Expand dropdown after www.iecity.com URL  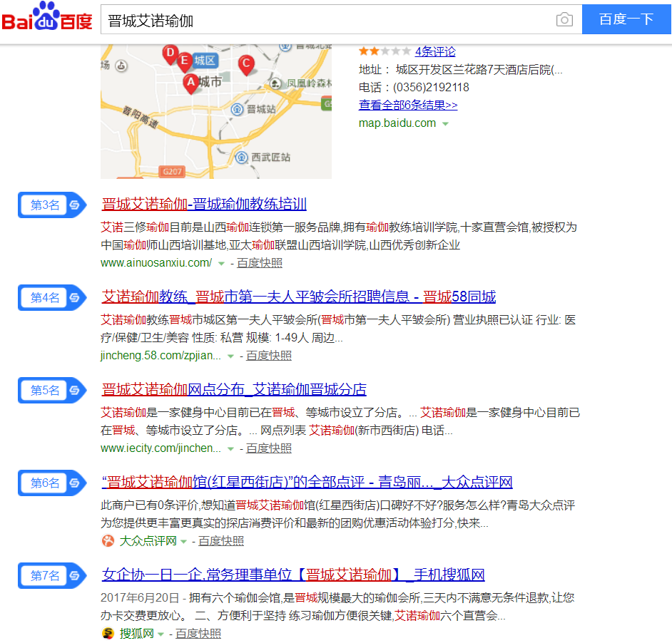[x=230, y=449]
